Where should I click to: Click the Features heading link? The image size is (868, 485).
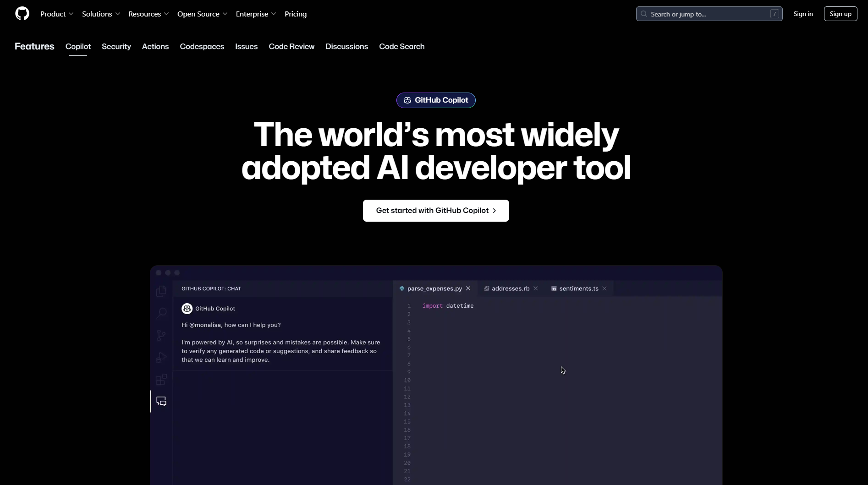coord(34,46)
